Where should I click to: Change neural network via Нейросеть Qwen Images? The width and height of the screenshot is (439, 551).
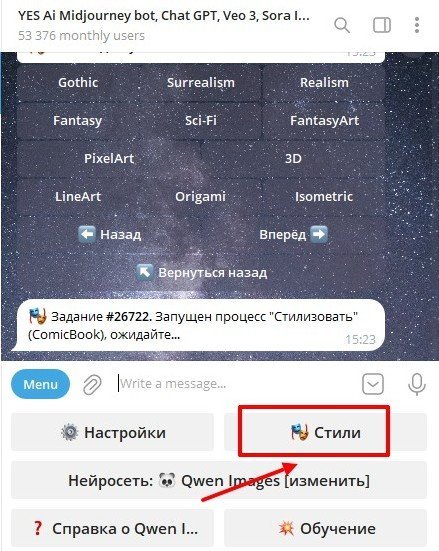coord(219,480)
